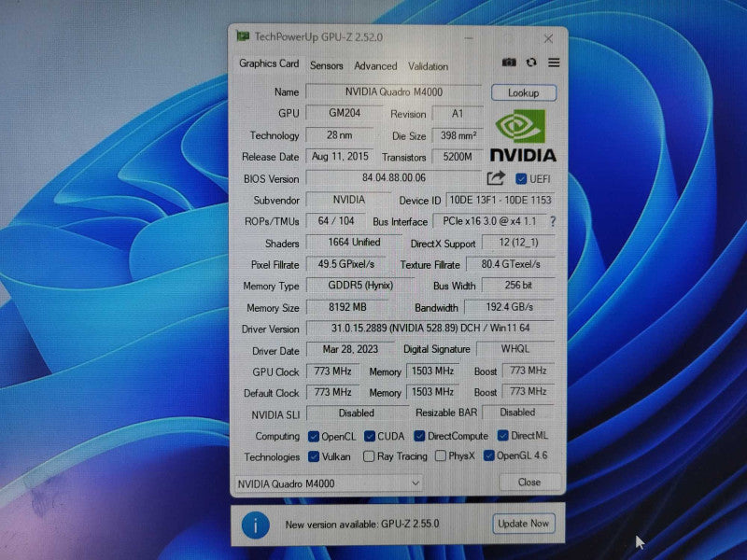Viewport: 747px width, 560px height.
Task: Click the Texture Fillrate value 80.4 GTexel/s
Action: click(511, 264)
